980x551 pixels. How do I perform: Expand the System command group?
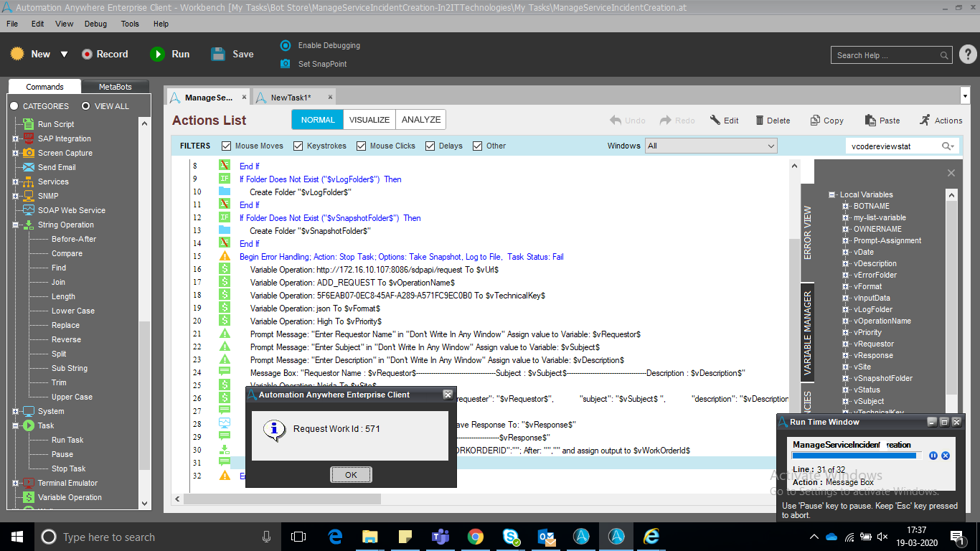(16, 412)
